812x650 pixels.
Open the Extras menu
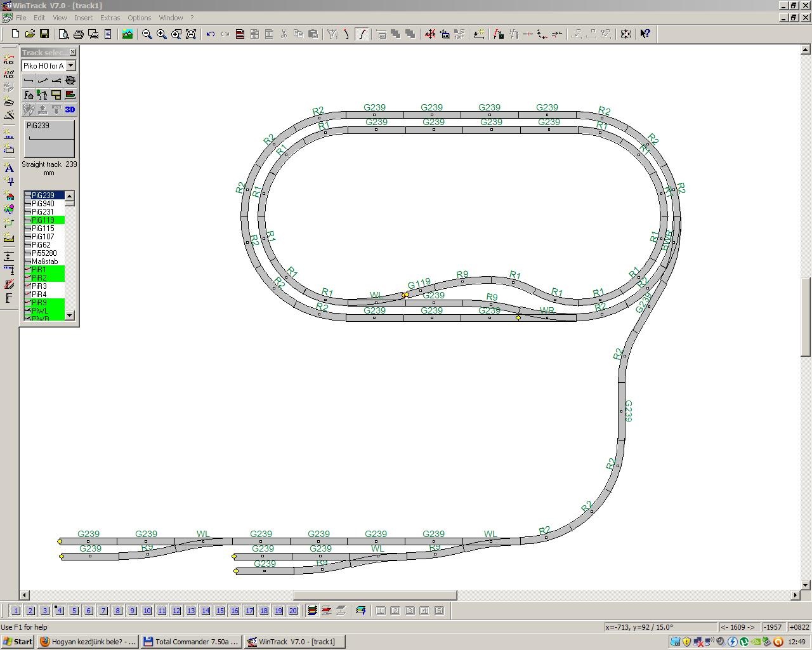(110, 18)
